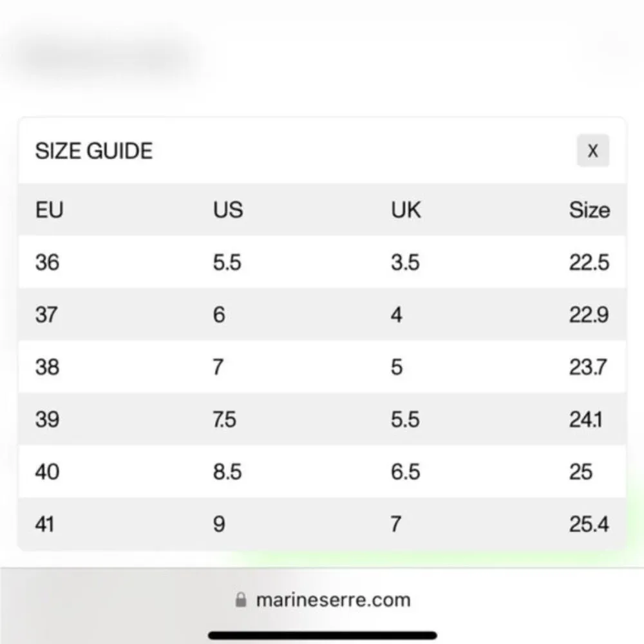Tap the black home indicator bar
The width and height of the screenshot is (644, 644).
coord(322,635)
